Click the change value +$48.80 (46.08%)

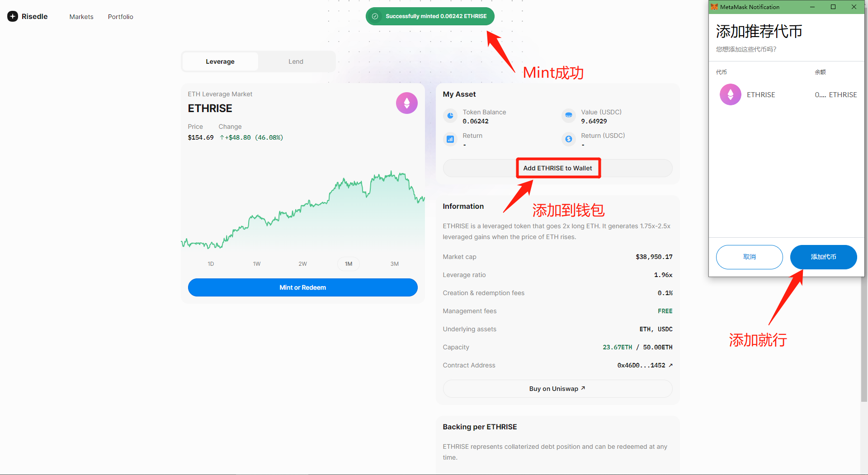pos(251,137)
